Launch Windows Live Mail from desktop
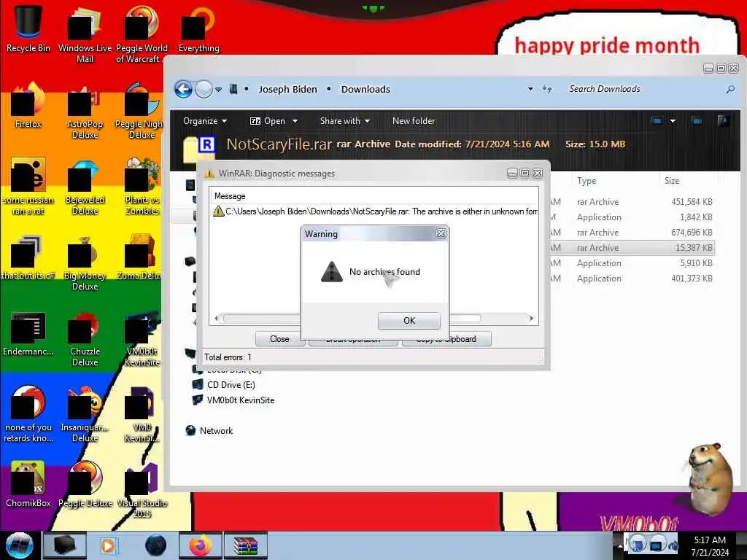 (85, 34)
